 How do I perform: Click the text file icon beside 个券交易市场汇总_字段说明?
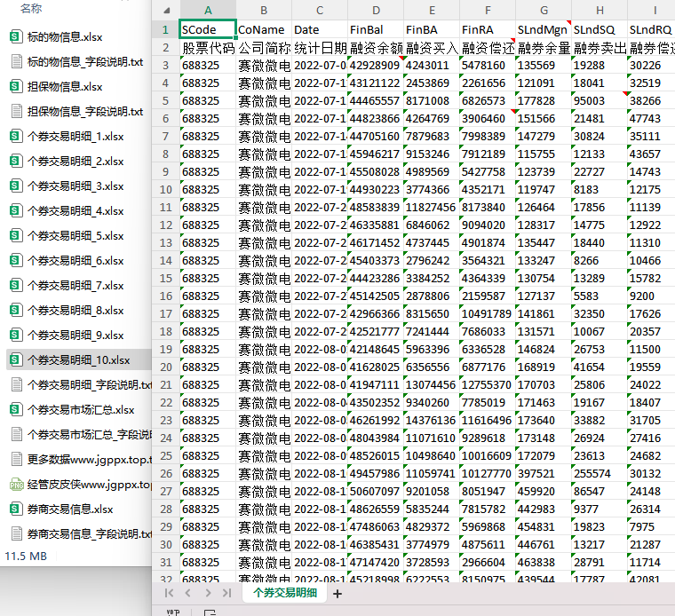point(16,434)
